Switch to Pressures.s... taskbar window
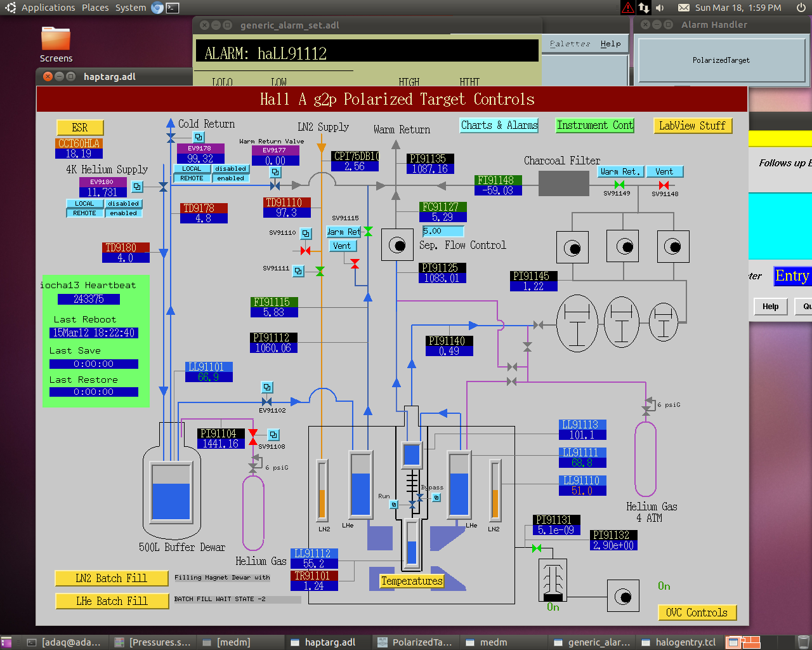 (x=152, y=642)
